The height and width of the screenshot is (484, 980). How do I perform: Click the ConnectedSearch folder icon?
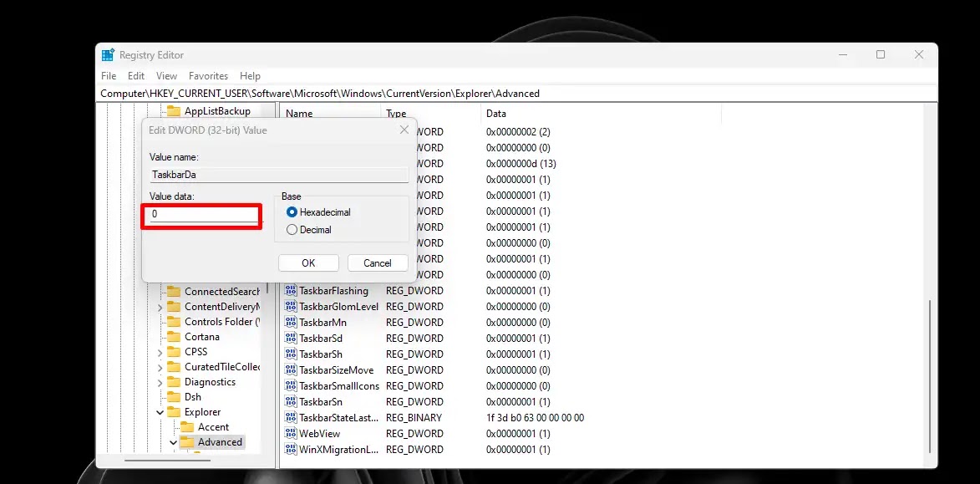click(173, 292)
